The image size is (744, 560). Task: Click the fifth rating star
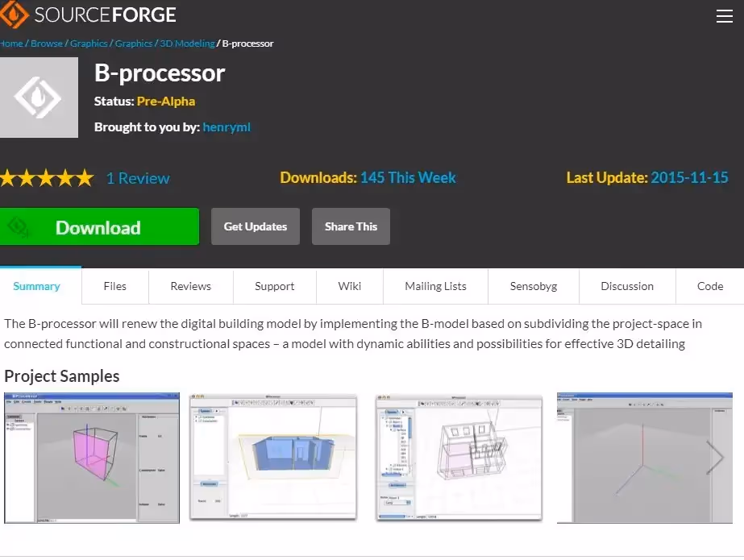pyautogui.click(x=83, y=177)
